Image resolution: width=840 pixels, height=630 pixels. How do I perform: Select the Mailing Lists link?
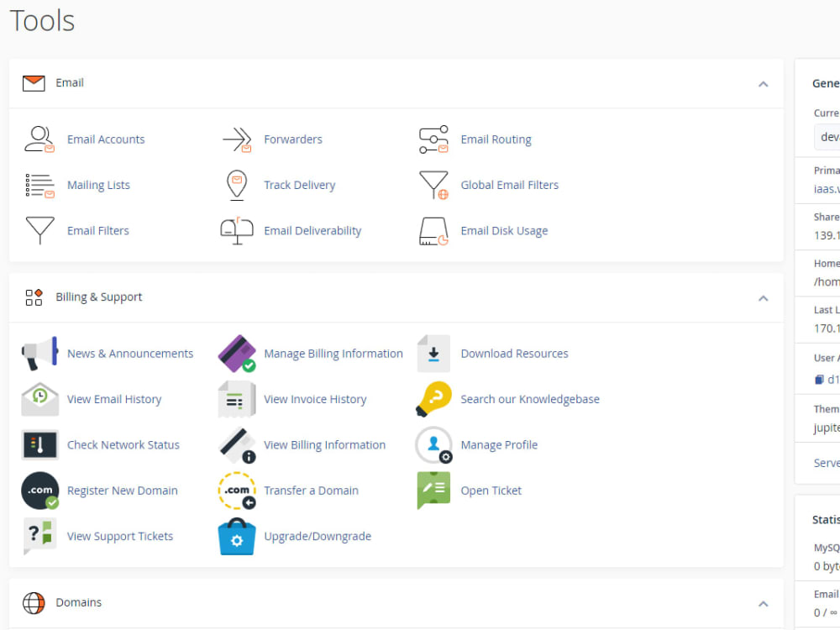click(x=98, y=186)
